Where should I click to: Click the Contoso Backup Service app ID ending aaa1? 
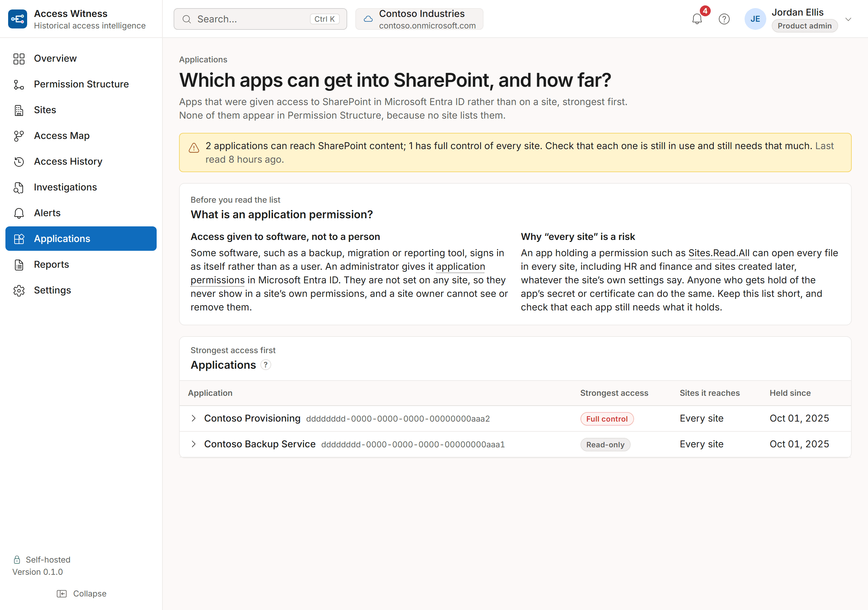pos(413,445)
